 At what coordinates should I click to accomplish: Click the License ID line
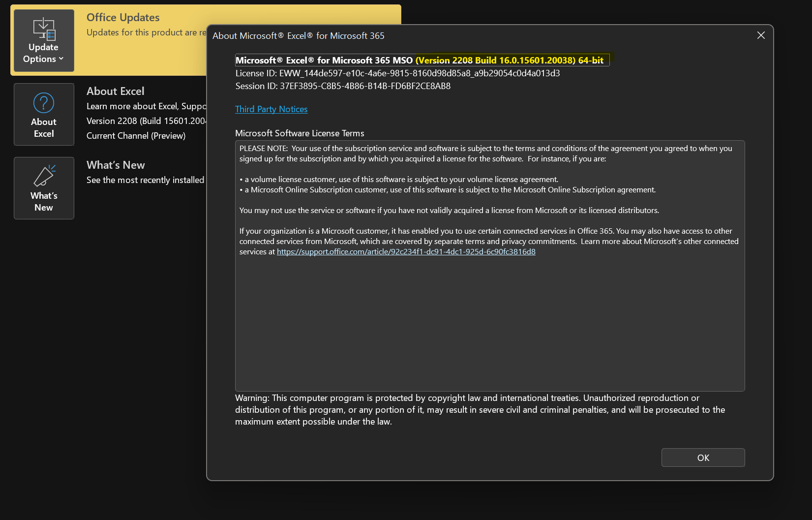(397, 73)
